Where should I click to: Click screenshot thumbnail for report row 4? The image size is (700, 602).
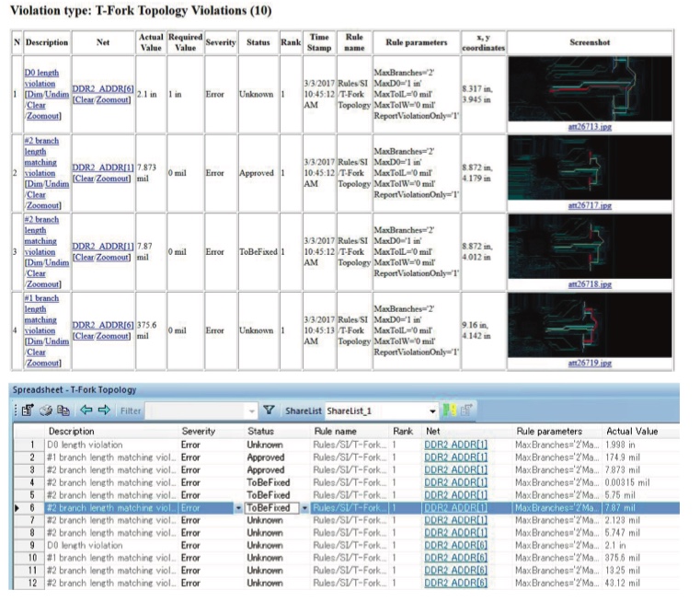pos(590,325)
